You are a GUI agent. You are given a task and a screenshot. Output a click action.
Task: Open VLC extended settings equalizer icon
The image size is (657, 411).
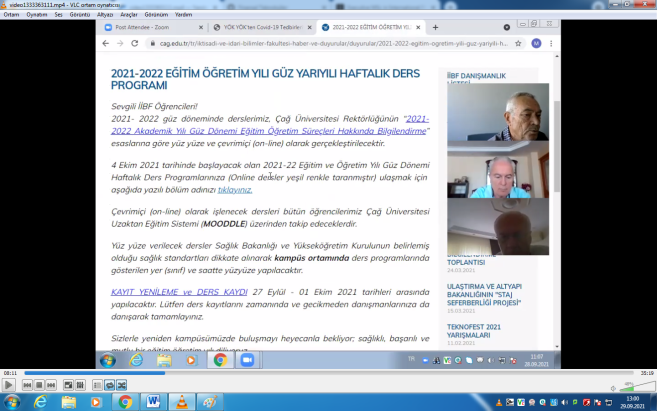click(x=80, y=385)
